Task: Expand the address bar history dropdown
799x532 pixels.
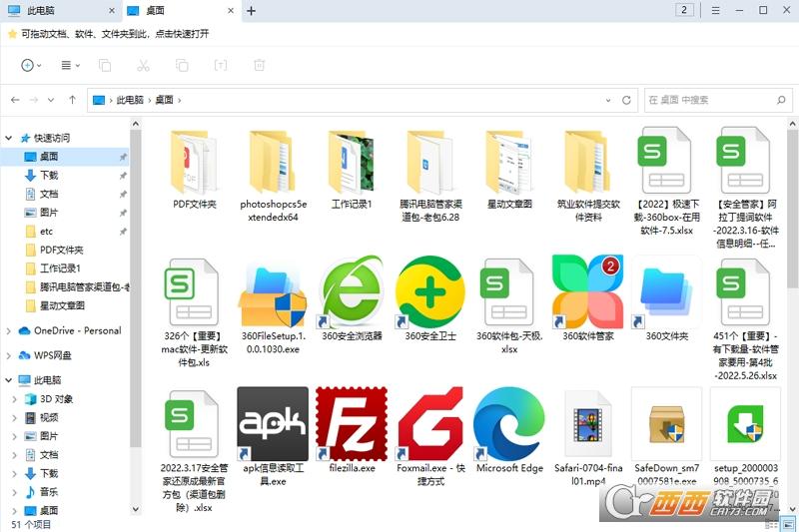Action: click(608, 100)
